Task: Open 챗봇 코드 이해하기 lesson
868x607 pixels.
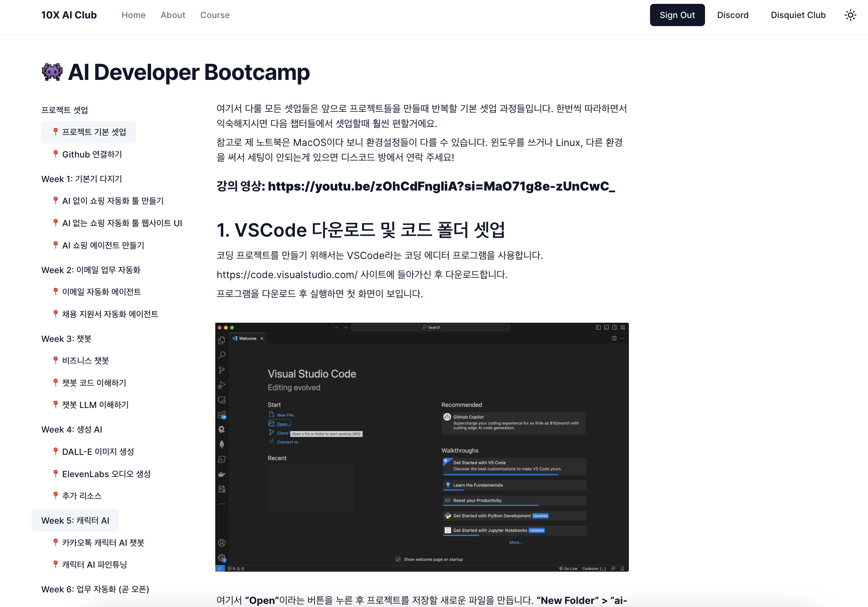Action: point(90,383)
